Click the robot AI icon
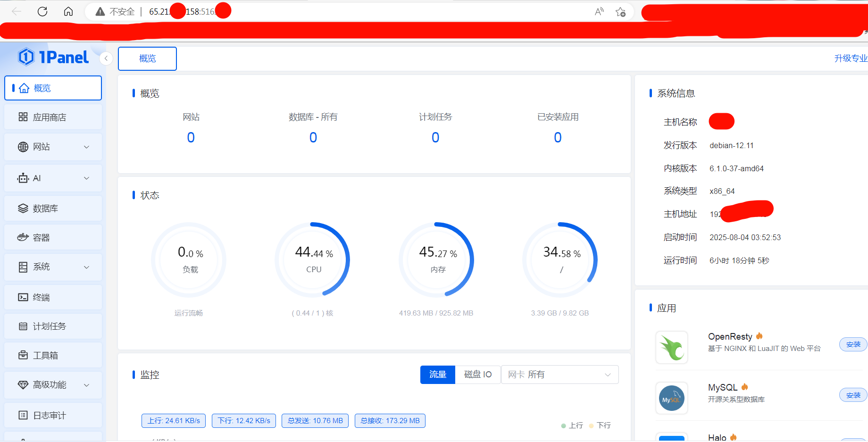The image size is (868, 442). [x=23, y=178]
